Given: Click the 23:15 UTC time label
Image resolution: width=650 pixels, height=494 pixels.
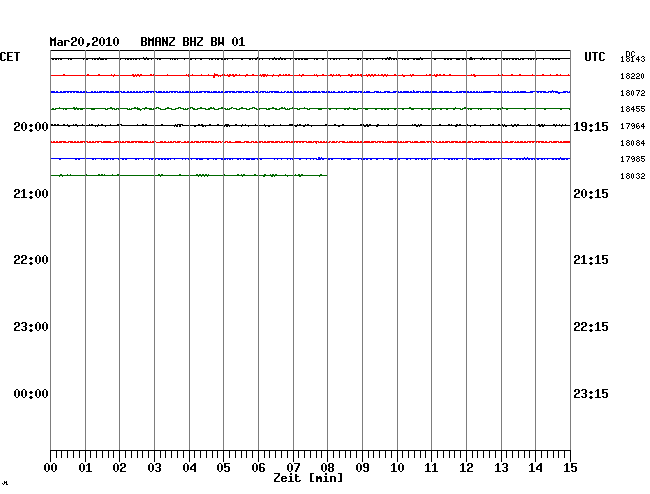Looking at the screenshot, I should (591, 394).
